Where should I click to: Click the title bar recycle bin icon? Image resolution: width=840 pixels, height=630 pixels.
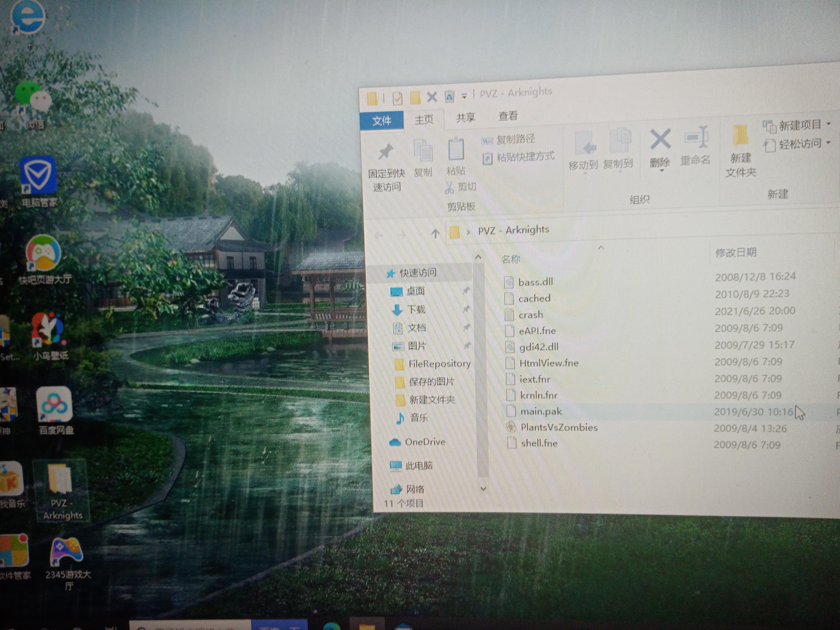(449, 97)
